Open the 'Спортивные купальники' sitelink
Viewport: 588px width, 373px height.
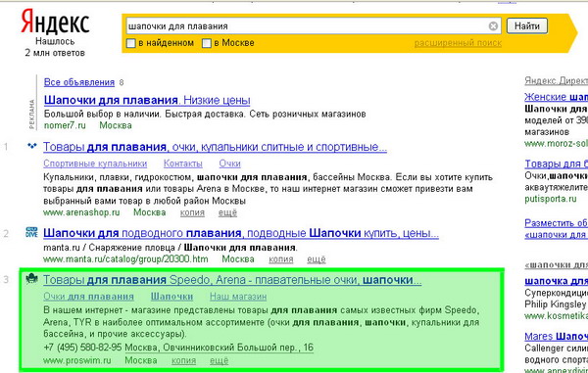coord(95,163)
